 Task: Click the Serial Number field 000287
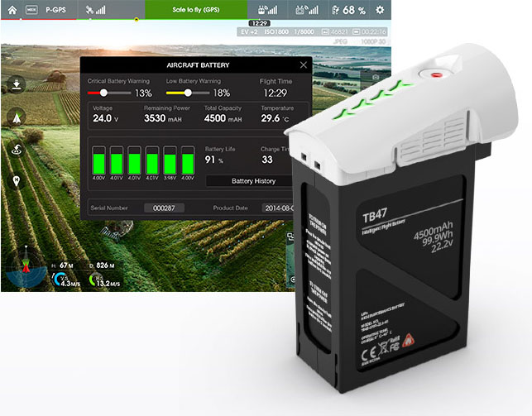(164, 208)
